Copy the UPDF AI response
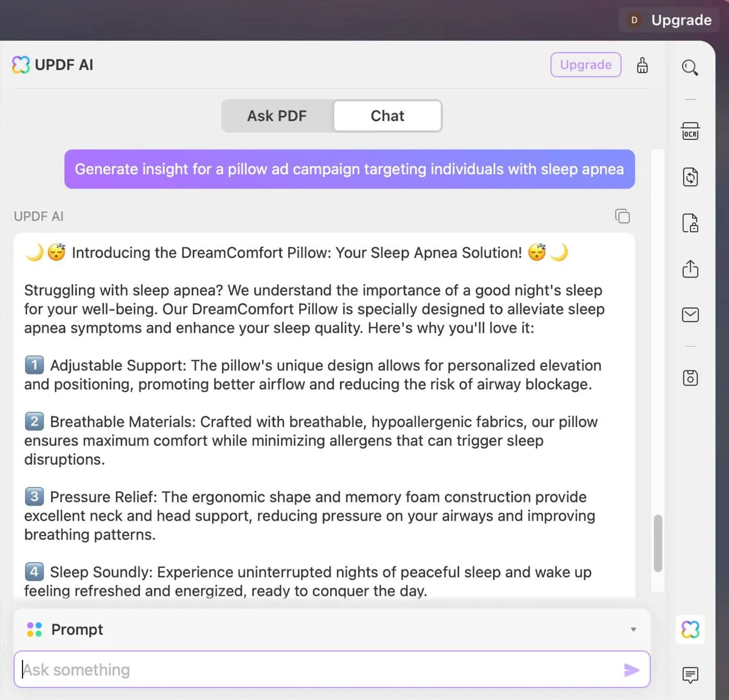This screenshot has height=700, width=729. tap(622, 216)
